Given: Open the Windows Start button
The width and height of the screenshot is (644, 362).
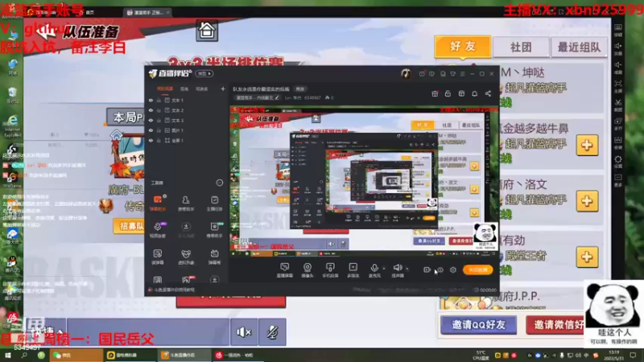Looking at the screenshot, I should pyautogui.click(x=8, y=355).
